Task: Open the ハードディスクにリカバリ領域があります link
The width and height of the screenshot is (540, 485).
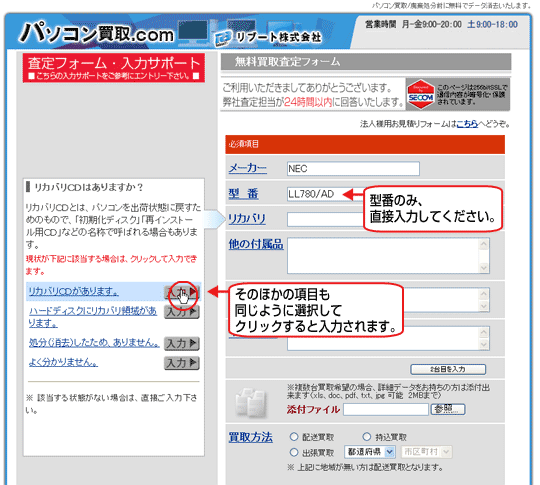Action: pos(92,317)
